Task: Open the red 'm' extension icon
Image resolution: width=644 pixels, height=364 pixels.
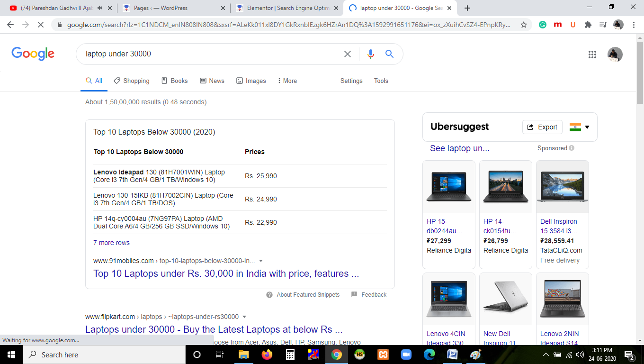Action: coord(558,25)
